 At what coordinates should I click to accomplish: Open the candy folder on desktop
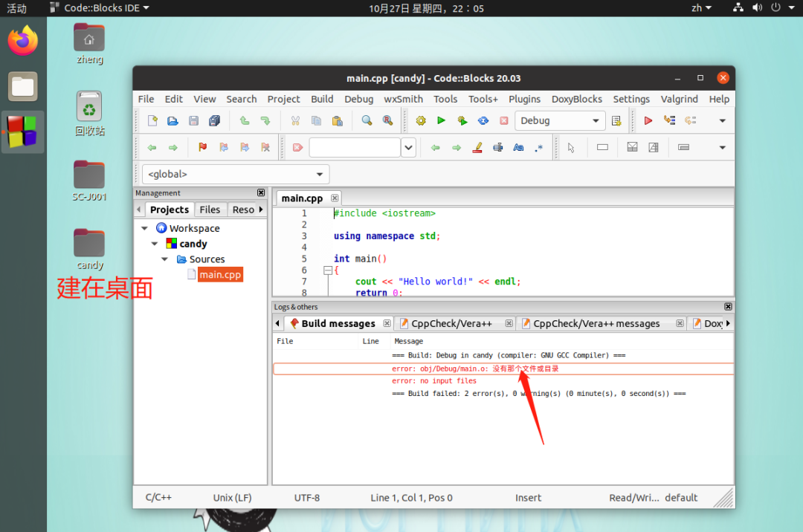click(90, 249)
